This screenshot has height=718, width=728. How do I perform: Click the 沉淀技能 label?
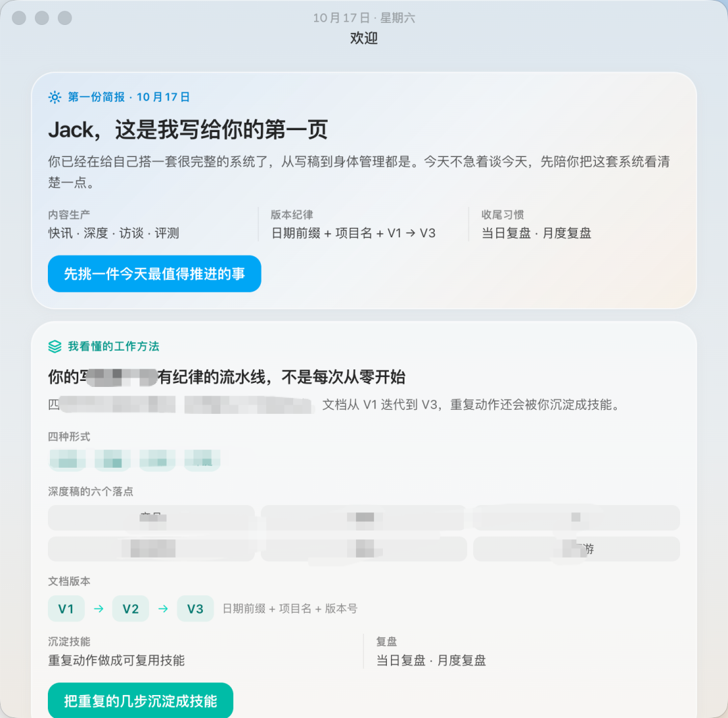pyautogui.click(x=69, y=641)
